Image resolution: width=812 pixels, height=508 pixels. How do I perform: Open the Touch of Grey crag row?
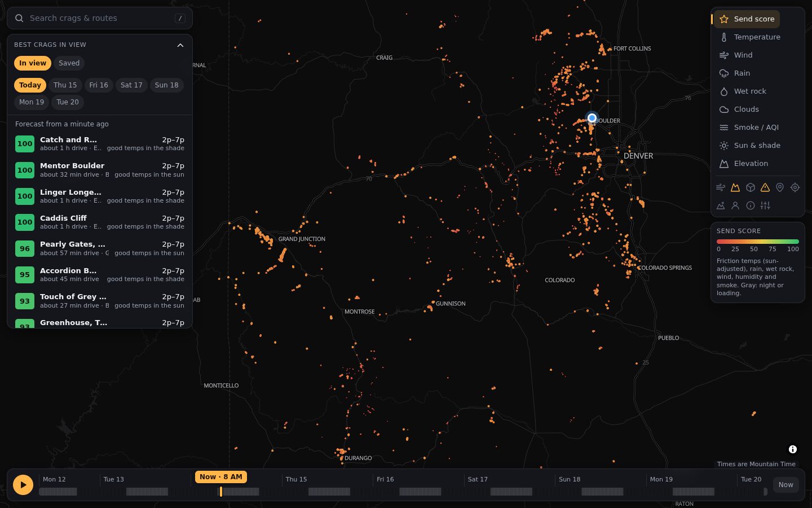click(x=100, y=301)
